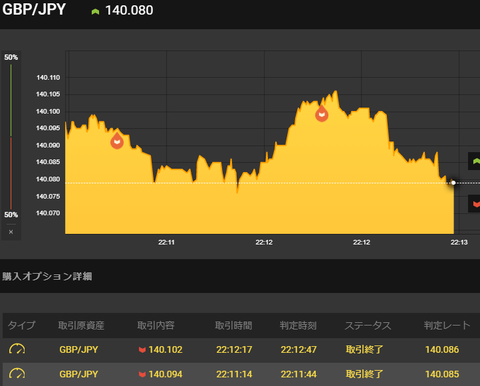The width and height of the screenshot is (480, 386).
Task: Click the 判定レート column header
Action: pos(447,325)
